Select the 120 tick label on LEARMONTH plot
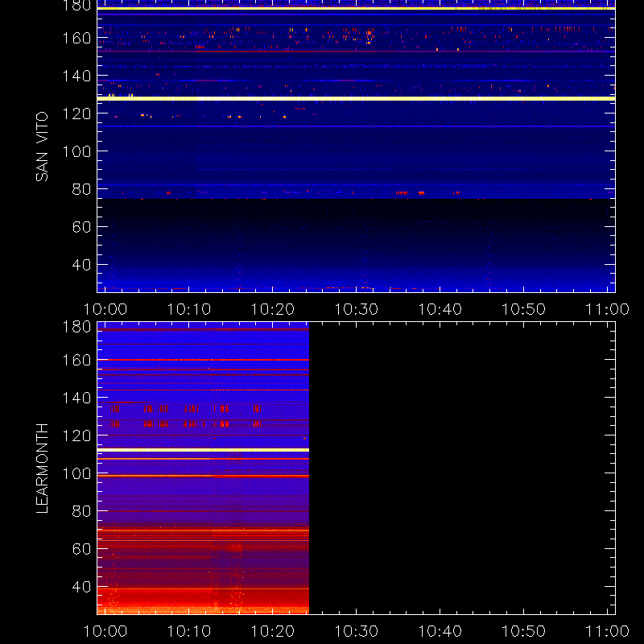 [x=76, y=436]
